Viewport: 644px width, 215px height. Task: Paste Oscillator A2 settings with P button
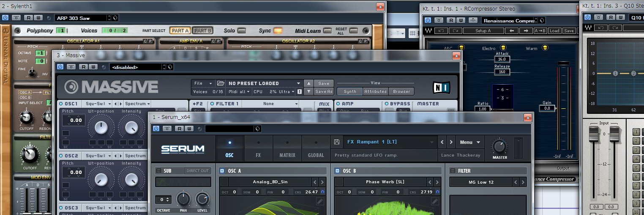(x=366, y=41)
